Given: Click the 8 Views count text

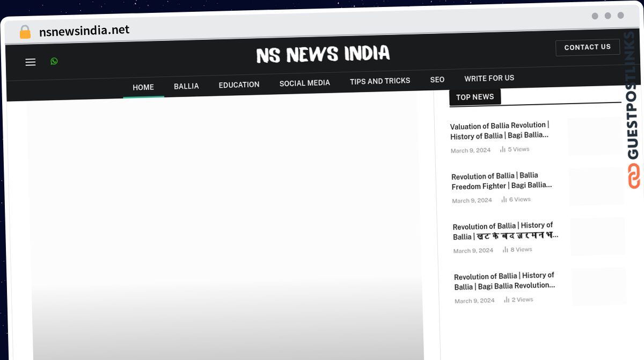Looking at the screenshot, I should [x=522, y=249].
